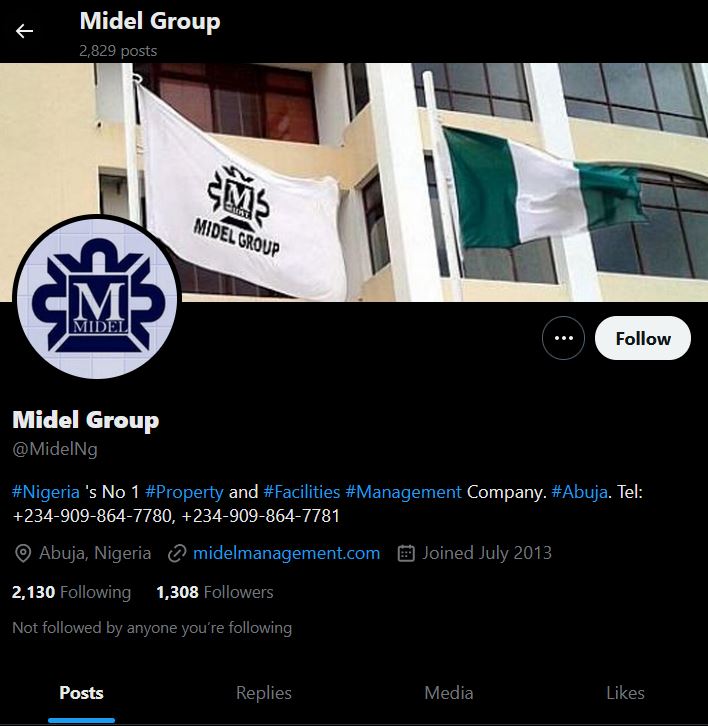View the header banner photo with flags
This screenshot has width=708, height=726.
[354, 182]
